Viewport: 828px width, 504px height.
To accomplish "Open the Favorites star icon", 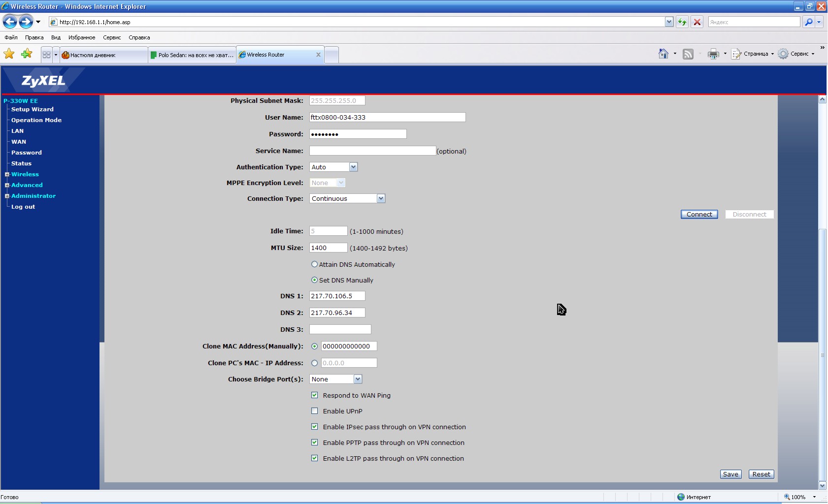I will point(9,54).
